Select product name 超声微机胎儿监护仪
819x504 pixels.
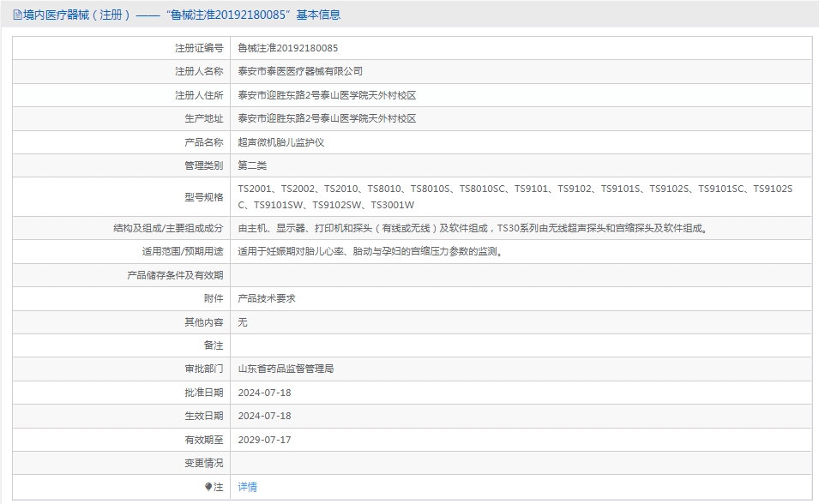click(281, 142)
